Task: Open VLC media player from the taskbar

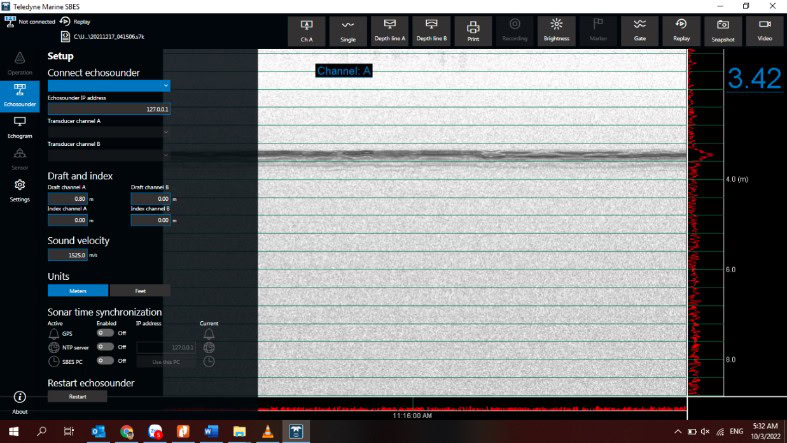Action: coord(268,431)
